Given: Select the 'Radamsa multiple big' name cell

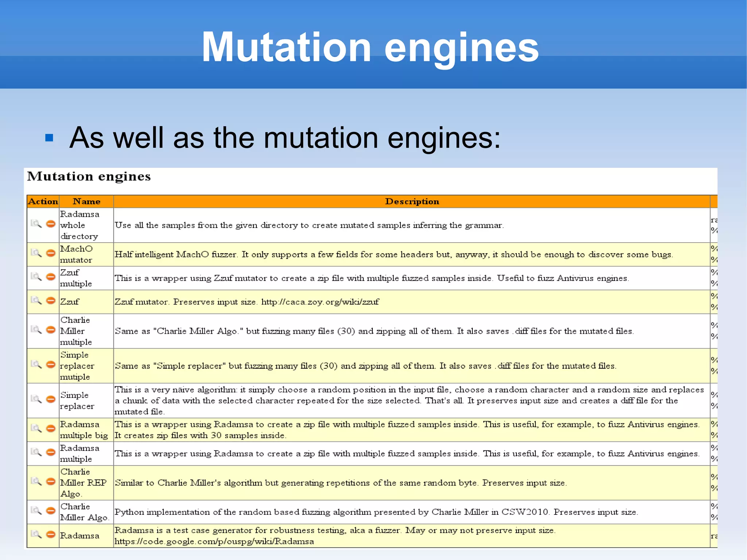Looking at the screenshot, I should point(86,430).
